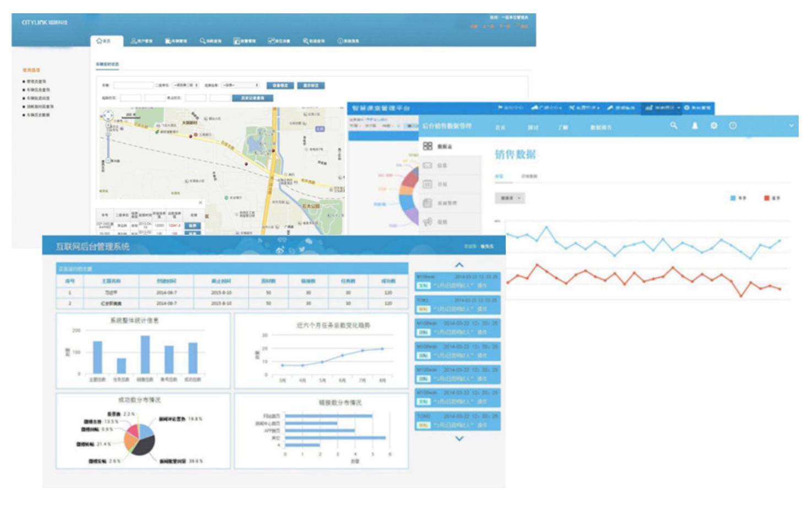Screen dimensions: 812x509
Task: Click the red vehicle marker near 大屯 label
Action: [x=191, y=136]
